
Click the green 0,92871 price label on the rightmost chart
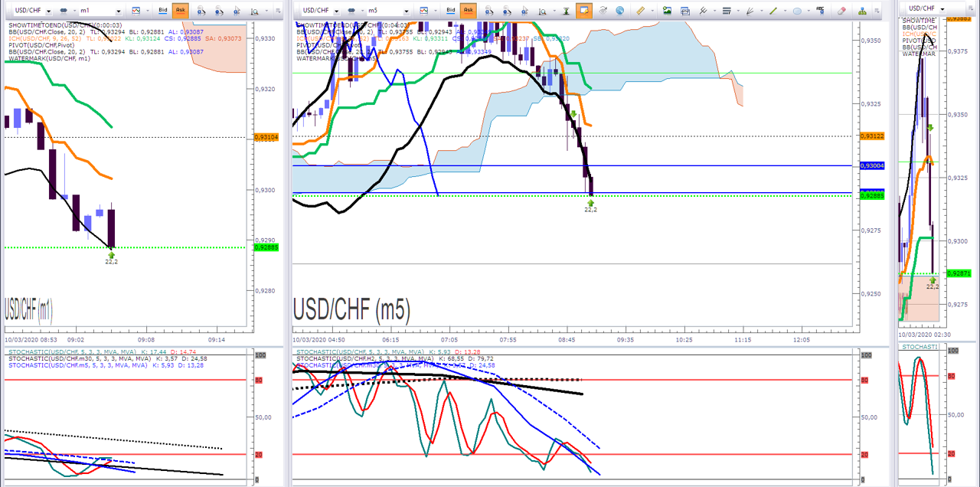coord(959,273)
